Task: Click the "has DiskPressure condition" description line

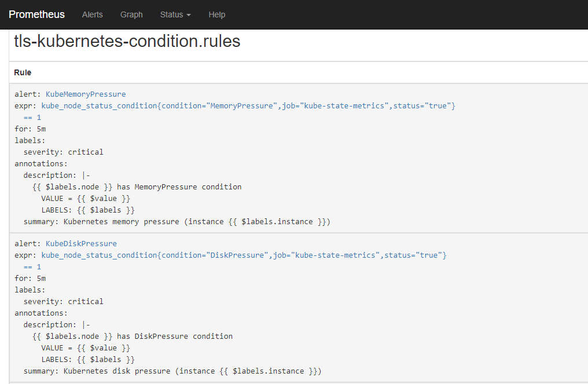Action: pos(133,336)
